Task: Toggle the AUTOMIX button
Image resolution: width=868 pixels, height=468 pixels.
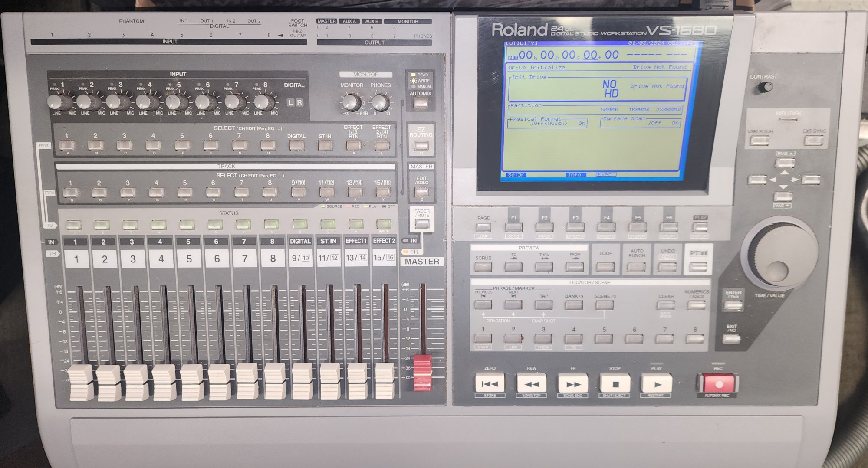Action: pos(420,103)
